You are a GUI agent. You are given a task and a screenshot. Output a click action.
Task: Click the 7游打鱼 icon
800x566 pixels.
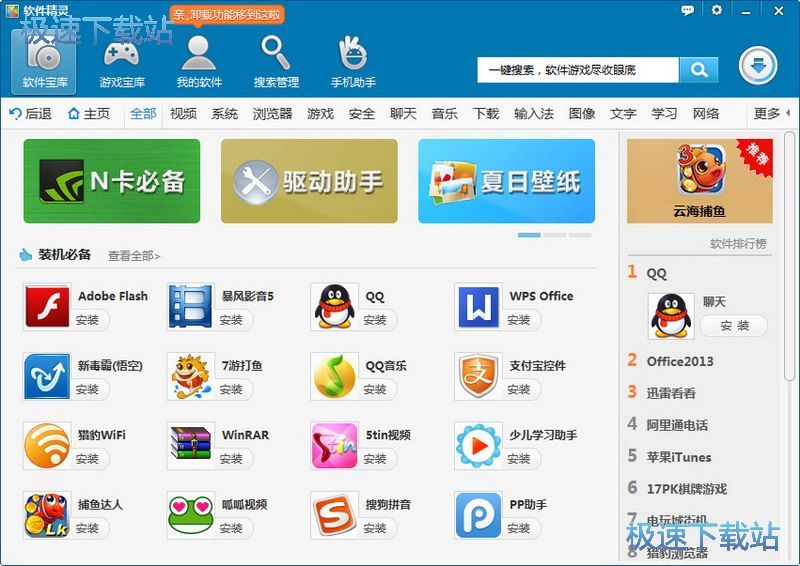point(190,376)
